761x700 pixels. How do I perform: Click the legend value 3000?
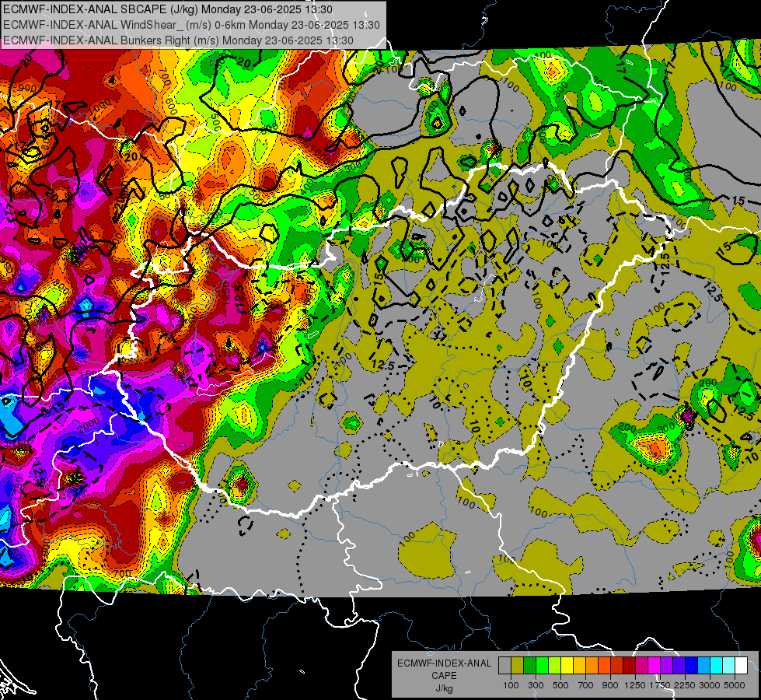pos(710,685)
